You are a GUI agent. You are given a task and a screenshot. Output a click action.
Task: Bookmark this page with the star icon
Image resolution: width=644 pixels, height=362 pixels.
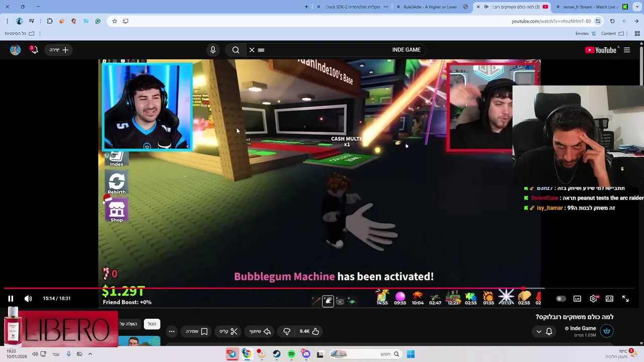pos(115,21)
